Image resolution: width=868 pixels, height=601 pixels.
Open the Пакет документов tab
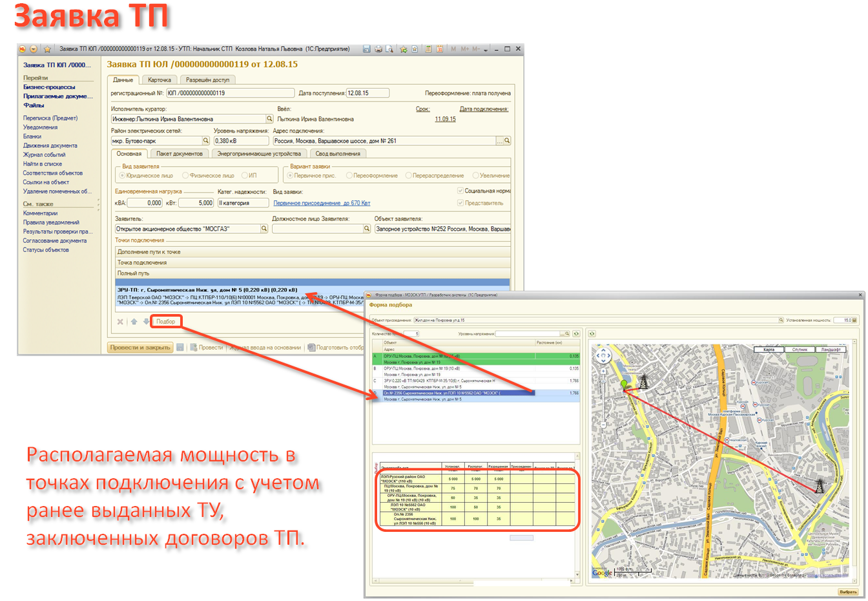[x=180, y=154]
